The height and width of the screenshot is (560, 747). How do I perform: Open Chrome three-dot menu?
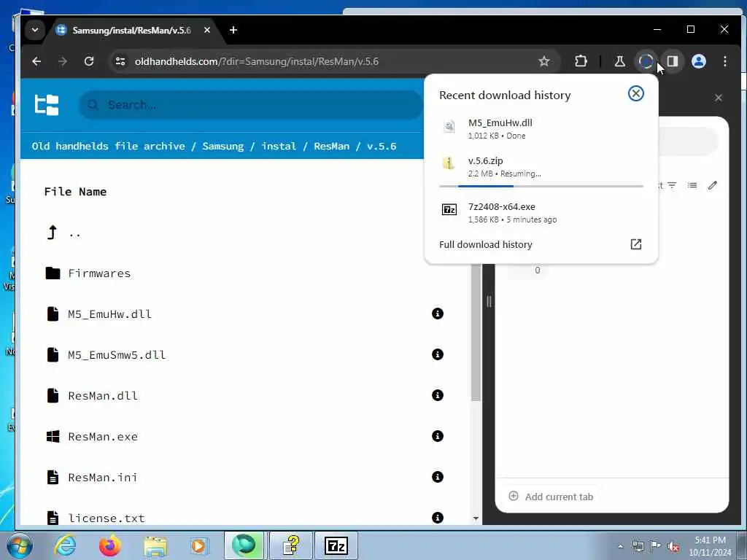point(724,61)
